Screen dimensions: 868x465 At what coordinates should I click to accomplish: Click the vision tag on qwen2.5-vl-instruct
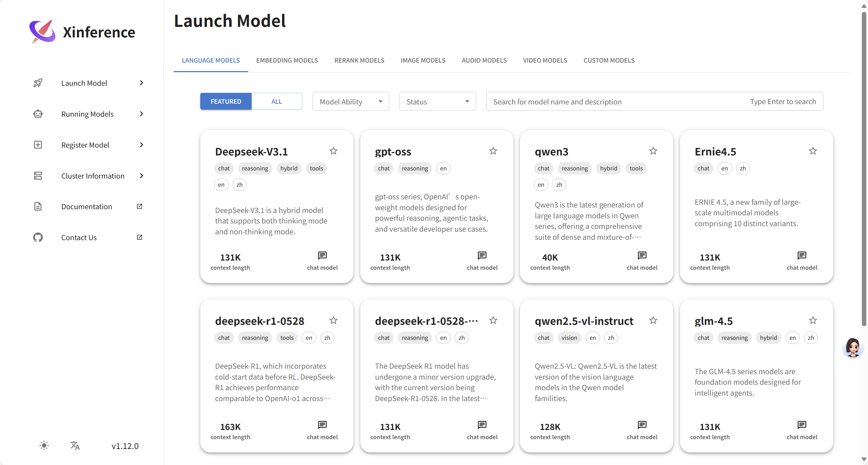coord(569,338)
